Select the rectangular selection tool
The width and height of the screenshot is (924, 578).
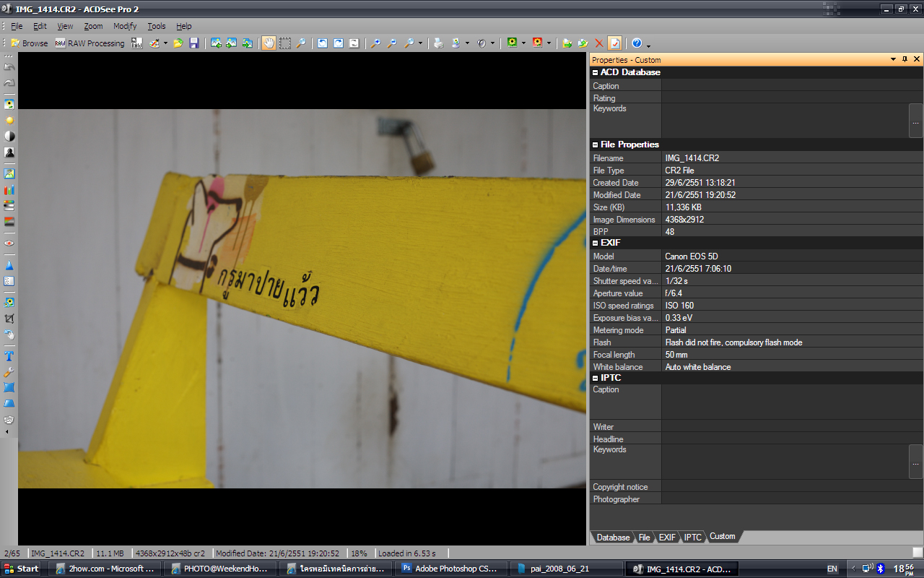pyautogui.click(x=285, y=43)
